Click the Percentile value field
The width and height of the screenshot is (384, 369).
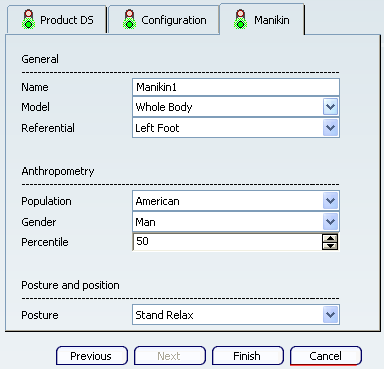tap(227, 242)
